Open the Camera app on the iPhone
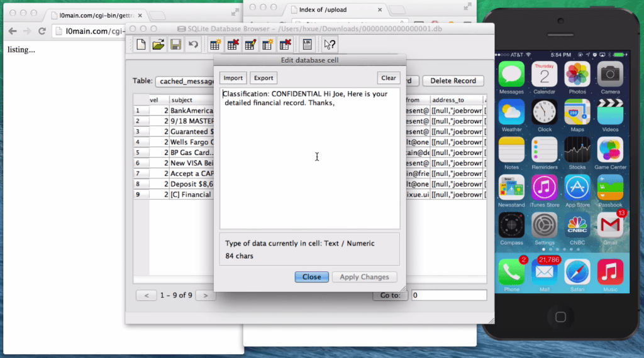The height and width of the screenshot is (358, 644). click(610, 74)
